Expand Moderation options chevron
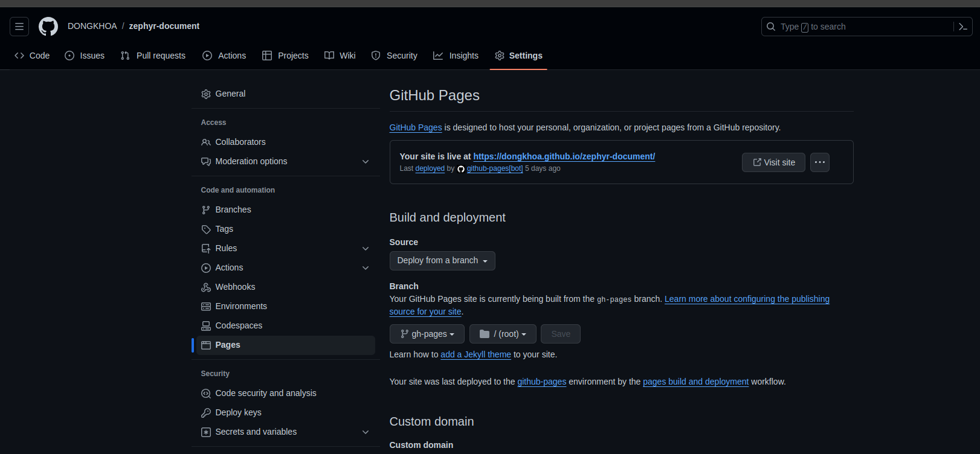Screen dimensions: 980x454 (x=366, y=162)
